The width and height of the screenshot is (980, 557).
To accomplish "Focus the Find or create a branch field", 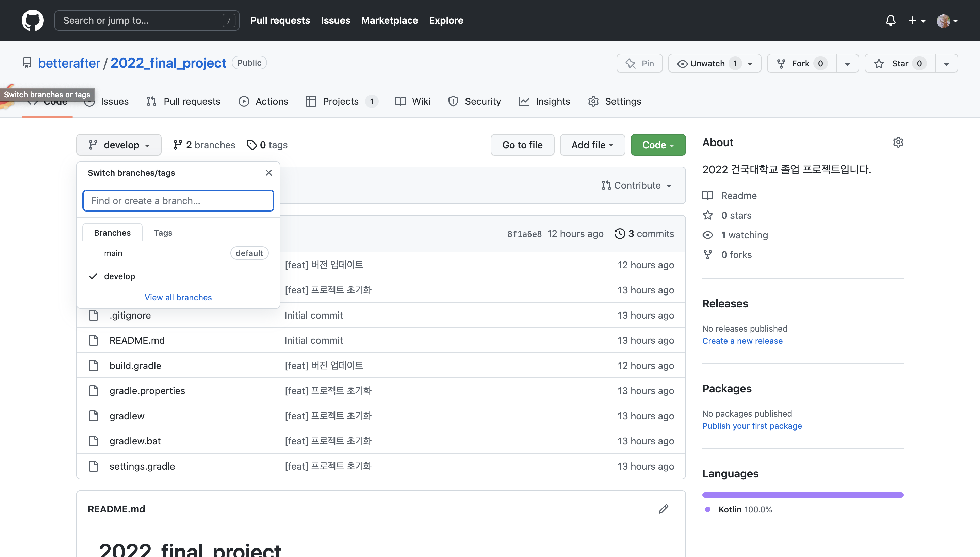I will tap(178, 201).
